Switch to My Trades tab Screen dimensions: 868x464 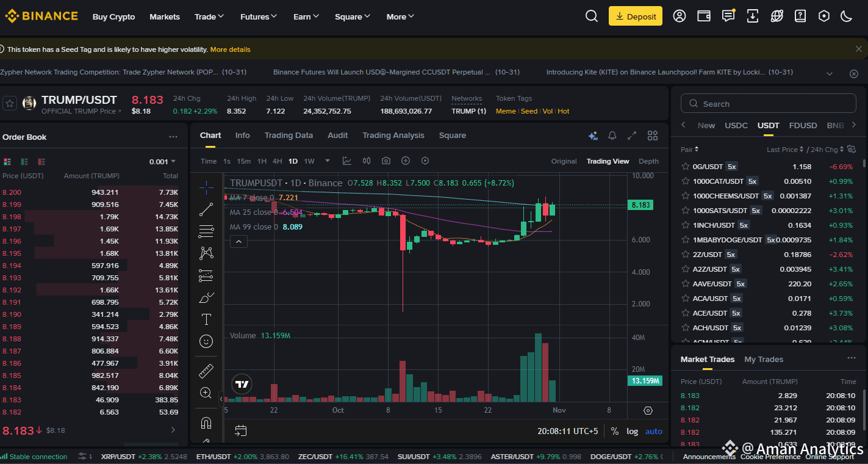(x=764, y=360)
